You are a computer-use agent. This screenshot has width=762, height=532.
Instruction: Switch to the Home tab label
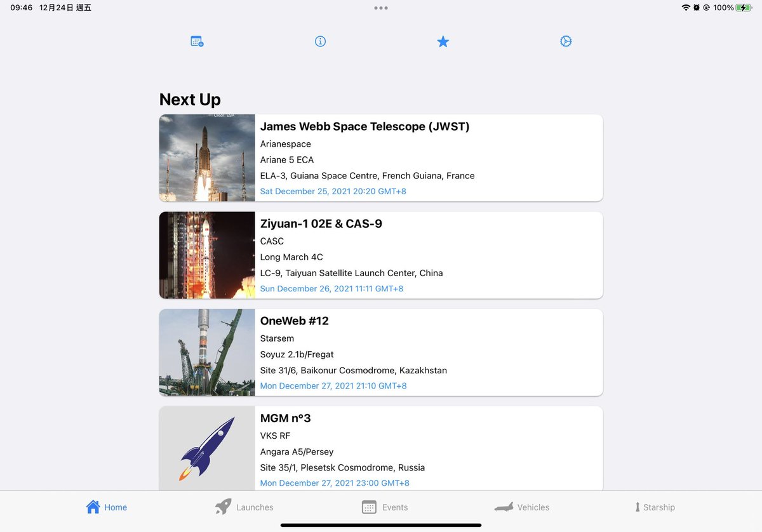click(116, 507)
